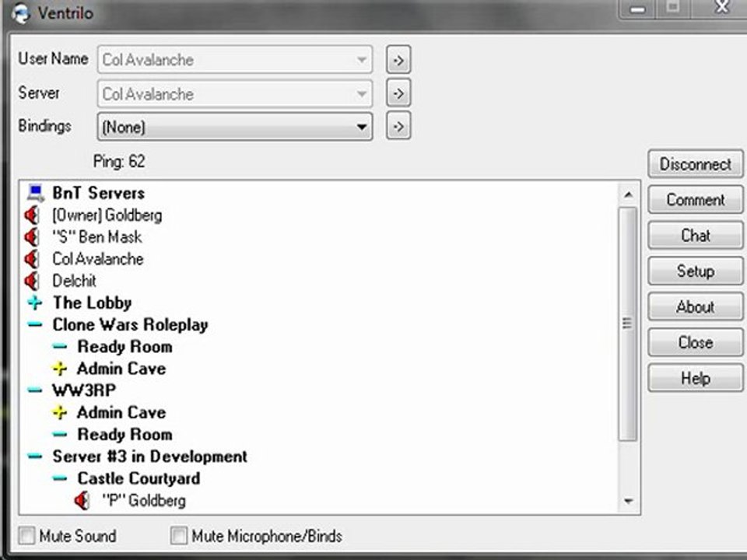Image resolution: width=747 pixels, height=560 pixels.
Task: Click the Ping: 62 status text
Action: pyautogui.click(x=119, y=162)
